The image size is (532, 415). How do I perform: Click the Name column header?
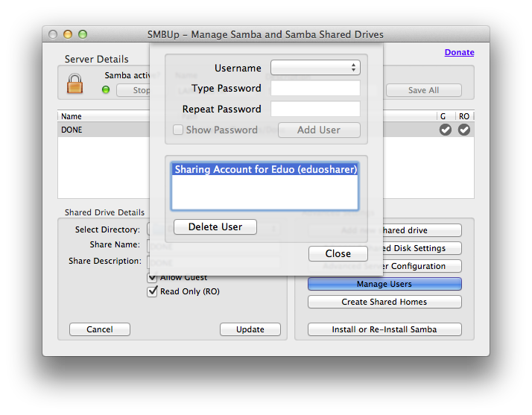coord(104,116)
